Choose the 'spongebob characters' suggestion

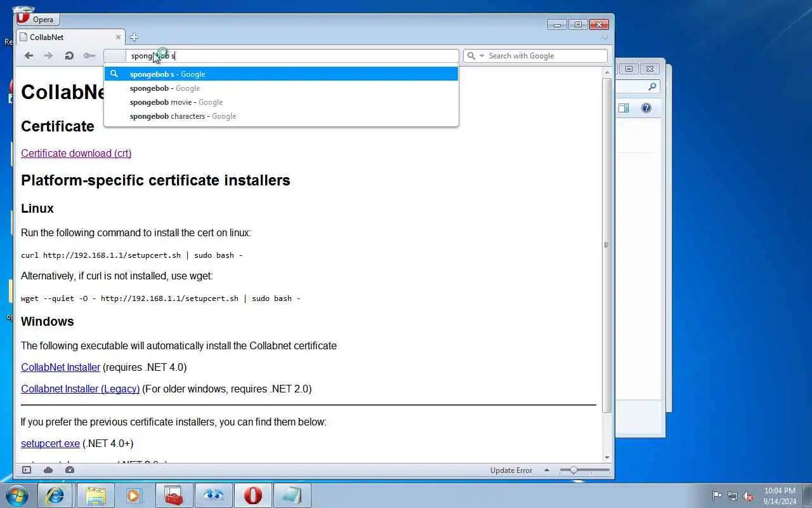click(x=281, y=116)
